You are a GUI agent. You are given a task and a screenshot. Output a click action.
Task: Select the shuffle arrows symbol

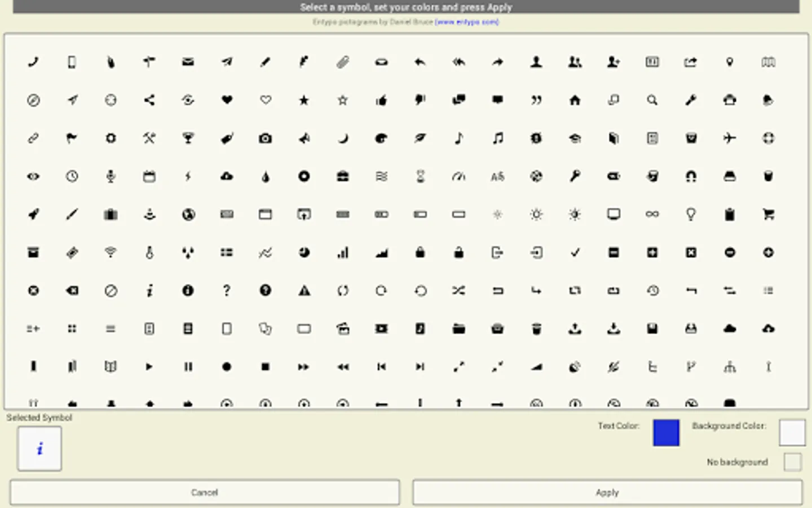(x=459, y=291)
